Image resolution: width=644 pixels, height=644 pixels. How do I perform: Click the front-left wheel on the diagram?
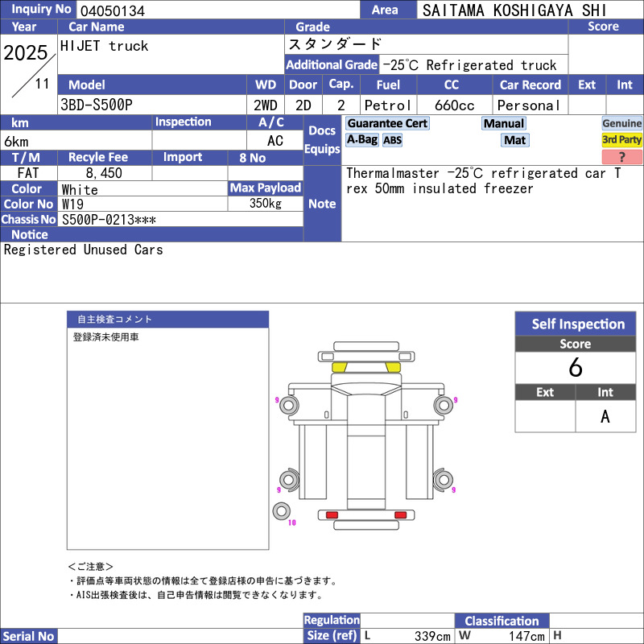(x=289, y=406)
